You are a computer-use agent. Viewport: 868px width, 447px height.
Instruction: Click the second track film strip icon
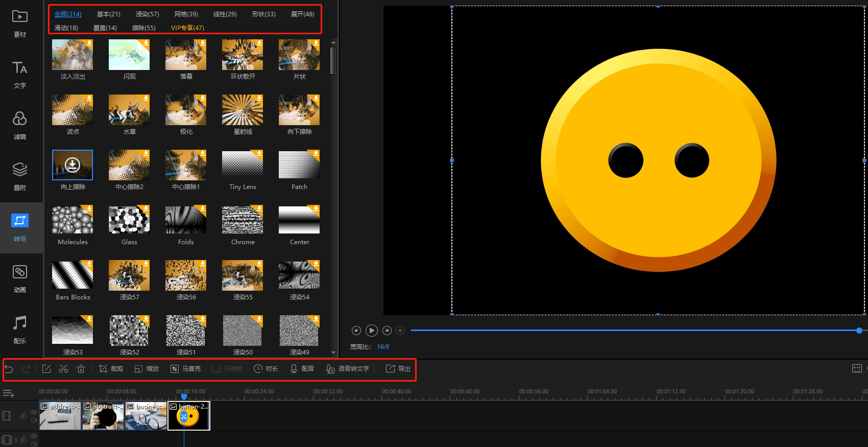click(x=7, y=439)
